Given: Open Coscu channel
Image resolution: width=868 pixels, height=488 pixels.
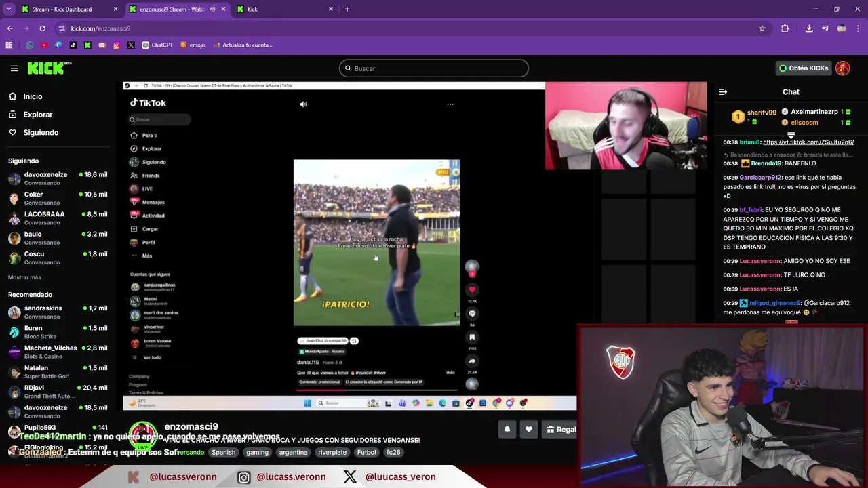Looking at the screenshot, I should click(x=58, y=258).
